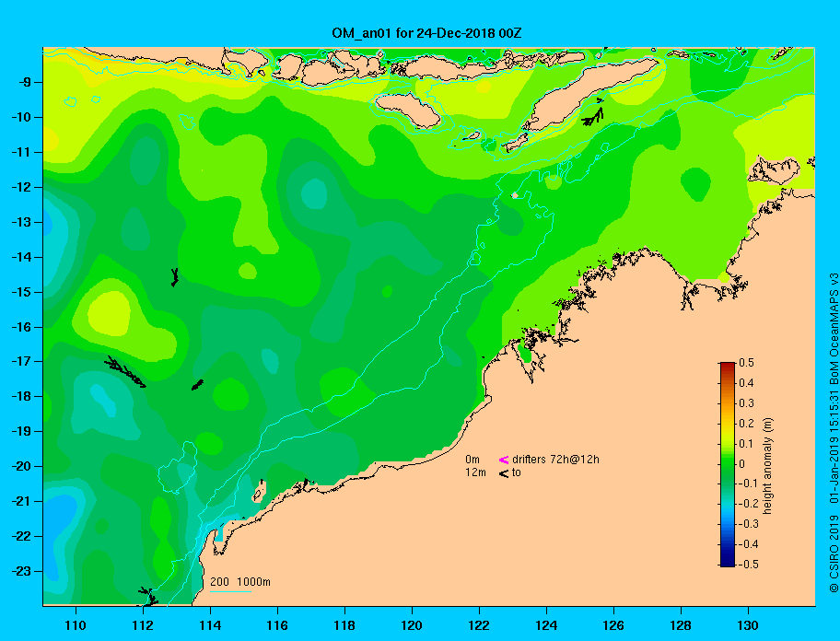Click the latitude label -19
The height and width of the screenshot is (641, 840).
pos(22,432)
